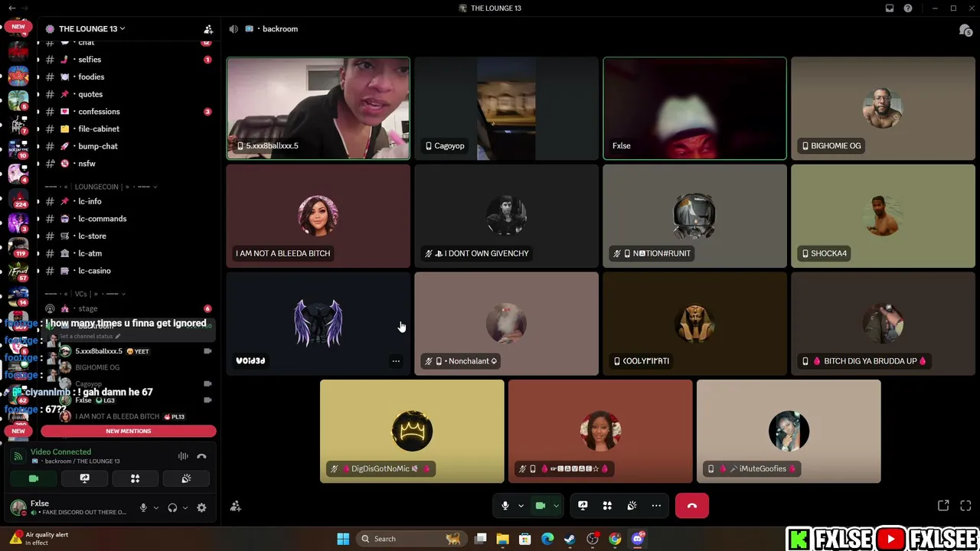Click the Windows taskbar Search box

(x=411, y=539)
